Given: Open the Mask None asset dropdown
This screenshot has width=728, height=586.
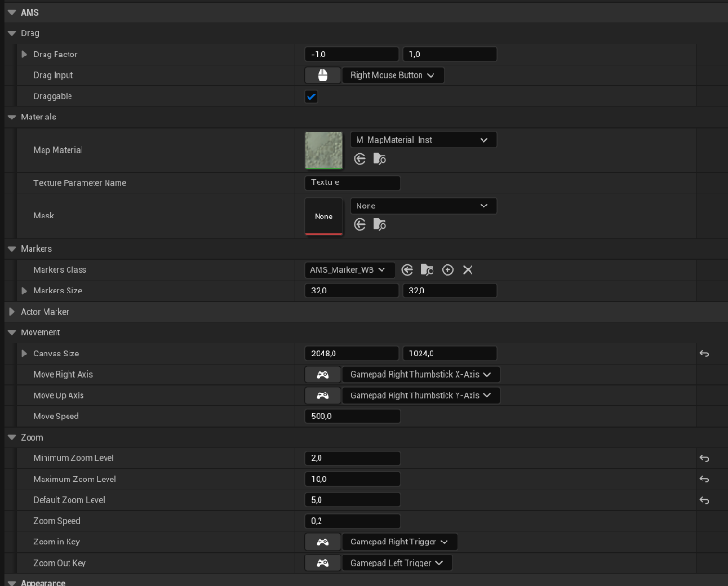Looking at the screenshot, I should pyautogui.click(x=423, y=206).
